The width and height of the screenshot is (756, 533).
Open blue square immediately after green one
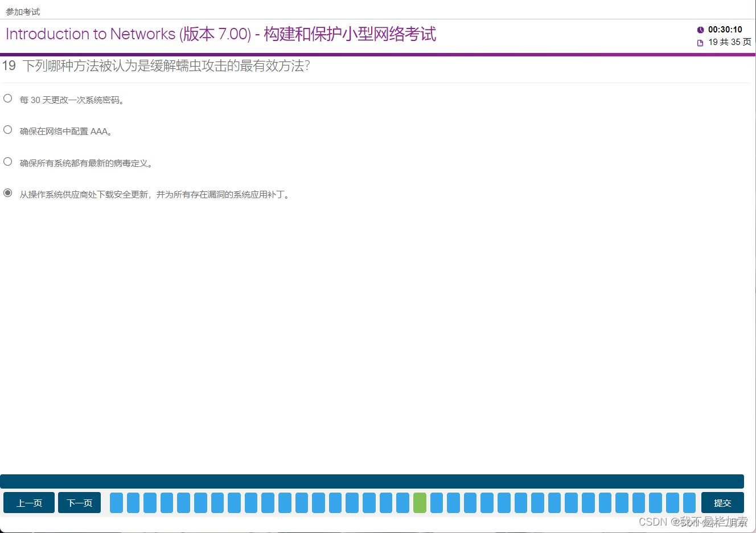[x=437, y=503]
